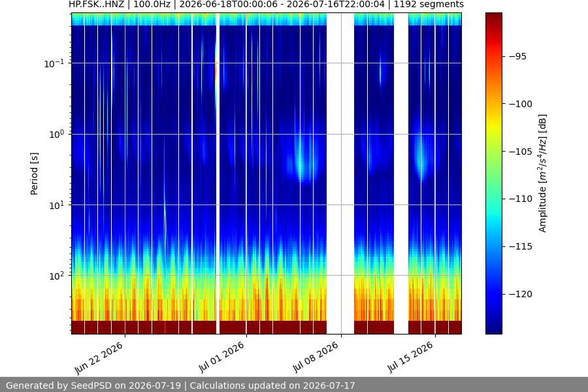The width and height of the screenshot is (588, 392).
Task: Click the −100 colorbar tick label
Action: [521, 104]
